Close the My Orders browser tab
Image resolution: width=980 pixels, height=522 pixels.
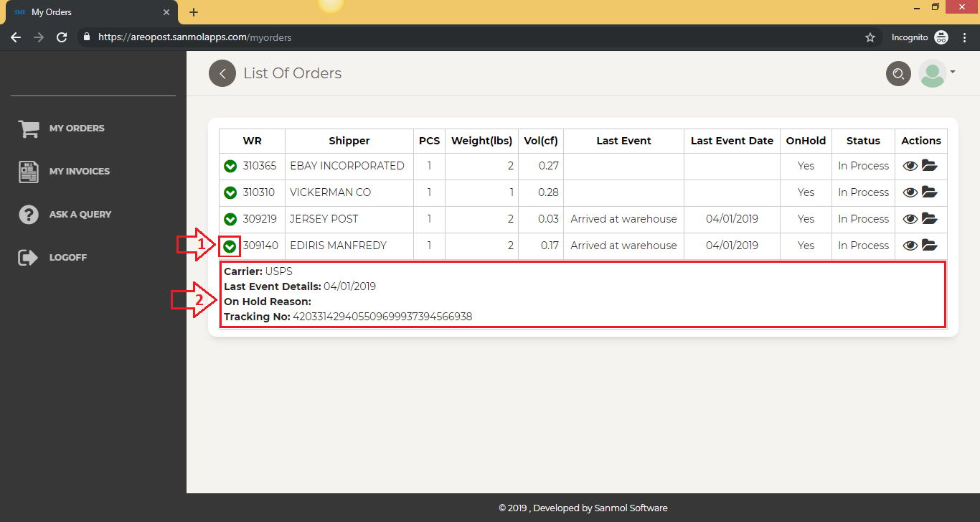coord(166,12)
